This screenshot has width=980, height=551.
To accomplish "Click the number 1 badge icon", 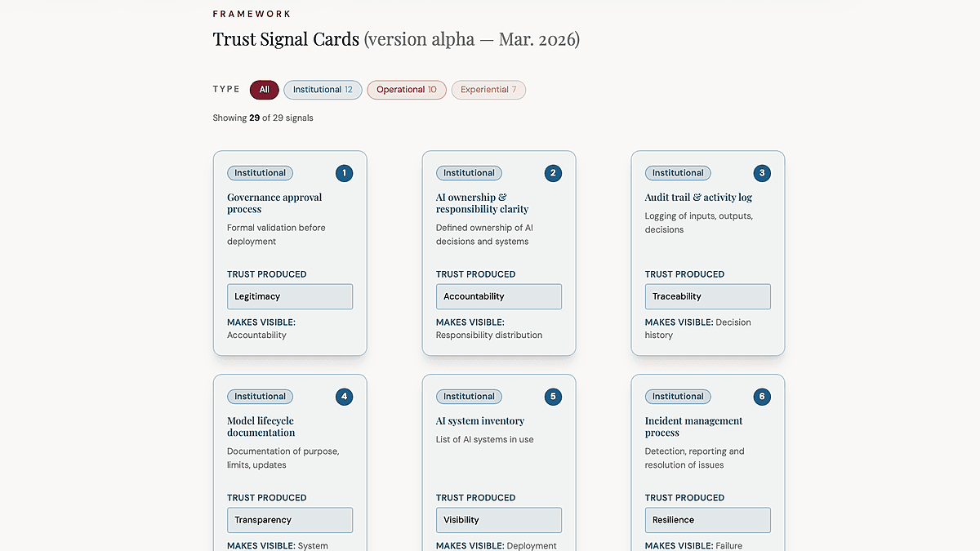I will pos(344,173).
